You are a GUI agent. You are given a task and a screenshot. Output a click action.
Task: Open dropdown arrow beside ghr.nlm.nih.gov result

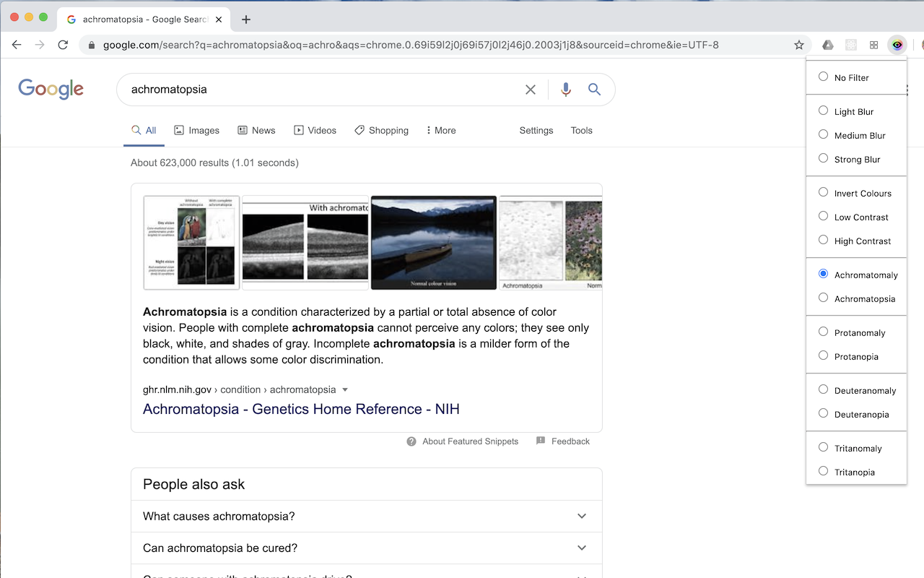coord(345,389)
